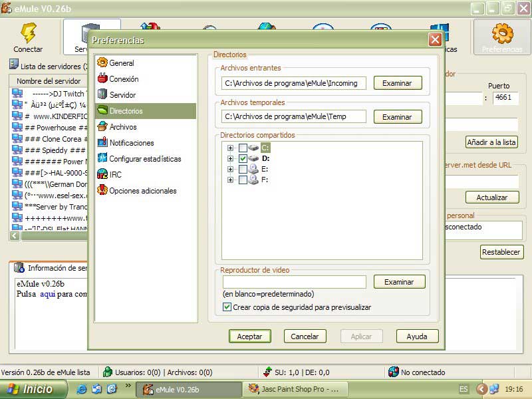Click the Notificaciones icon
532x399 pixels.
point(102,142)
